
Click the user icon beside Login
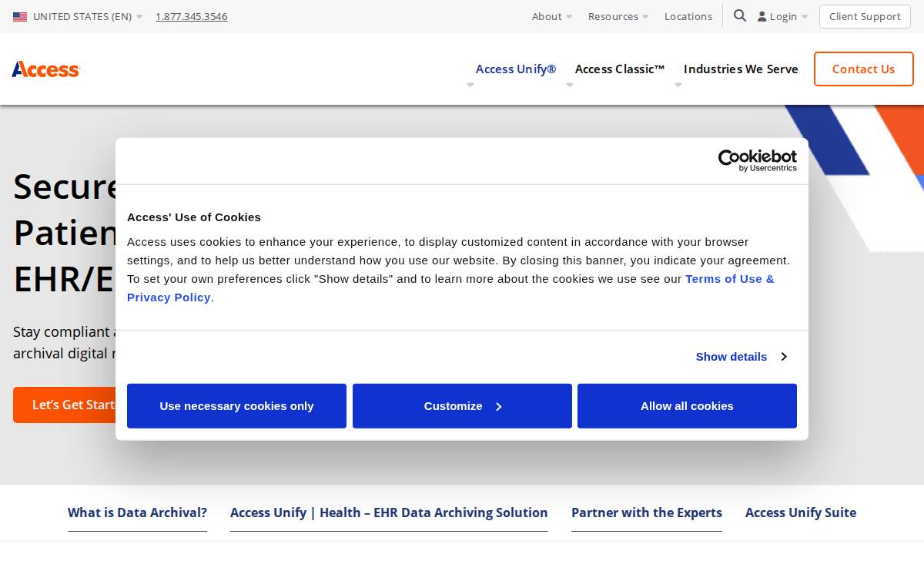pyautogui.click(x=762, y=16)
